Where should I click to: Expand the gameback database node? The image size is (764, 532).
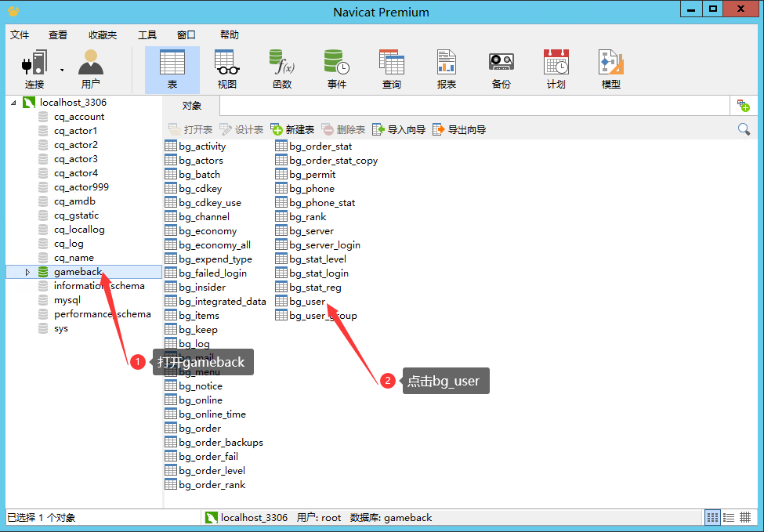(x=27, y=272)
